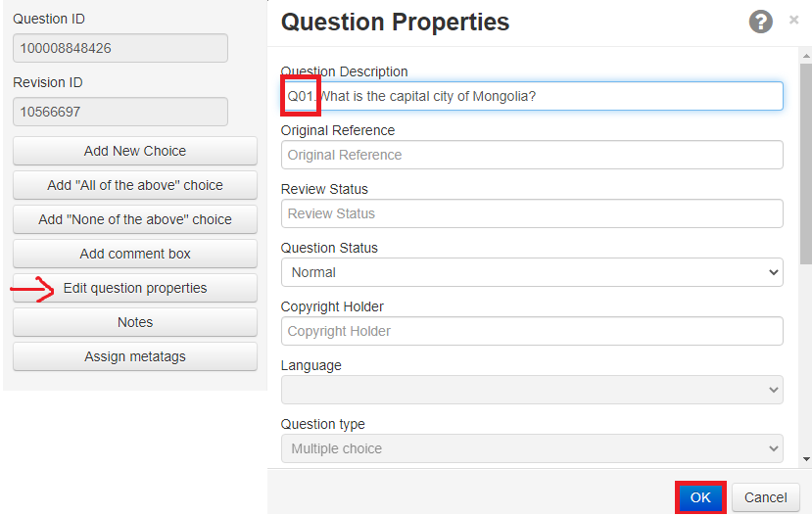Add an "All of the above" choice
The height and width of the screenshot is (516, 812).
[x=135, y=185]
